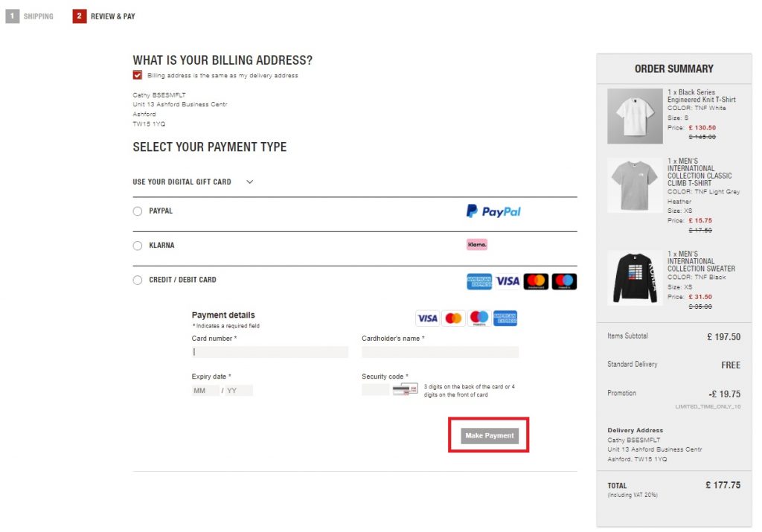This screenshot has height=532, width=762.
Task: Click the expiry month MM field
Action: [205, 391]
